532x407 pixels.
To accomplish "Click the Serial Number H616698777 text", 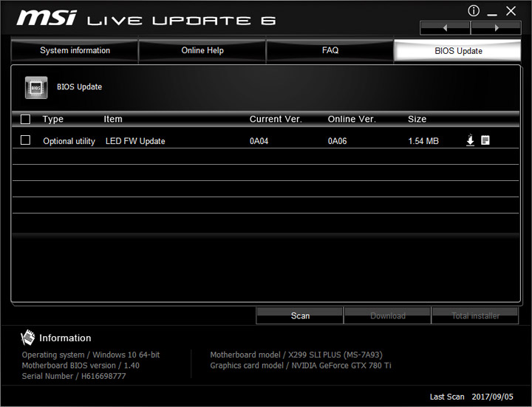I will [74, 376].
